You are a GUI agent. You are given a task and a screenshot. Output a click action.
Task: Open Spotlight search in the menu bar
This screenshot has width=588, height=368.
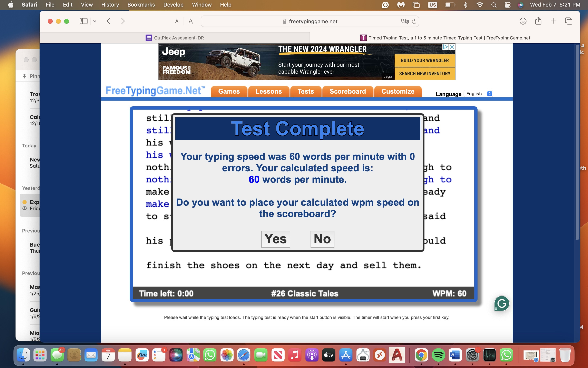tap(494, 5)
